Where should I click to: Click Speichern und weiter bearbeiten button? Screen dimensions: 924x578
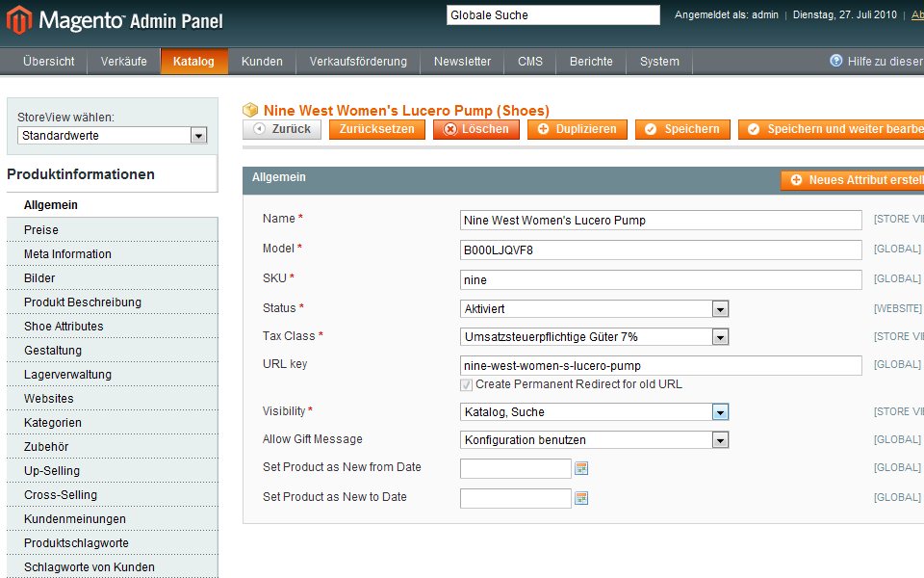[831, 129]
